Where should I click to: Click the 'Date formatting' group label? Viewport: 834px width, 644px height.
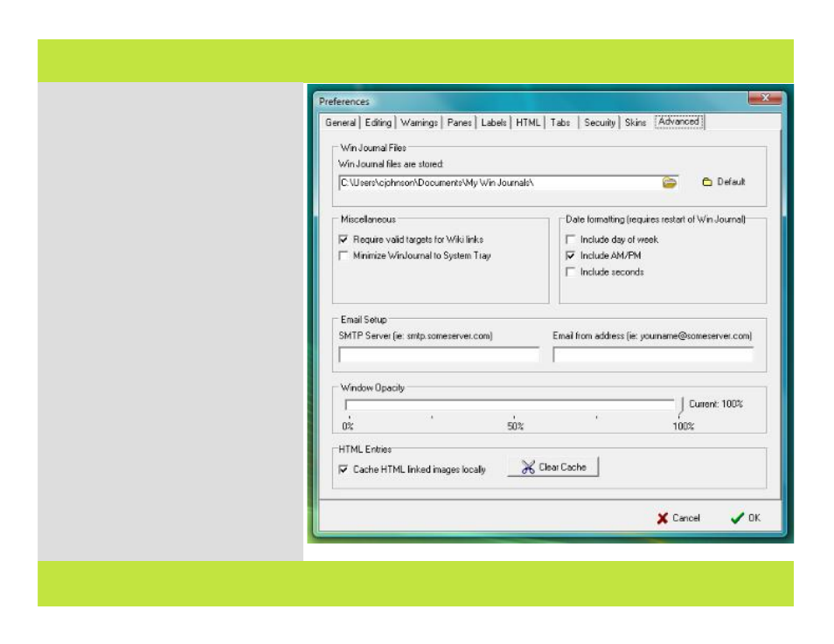point(656,219)
